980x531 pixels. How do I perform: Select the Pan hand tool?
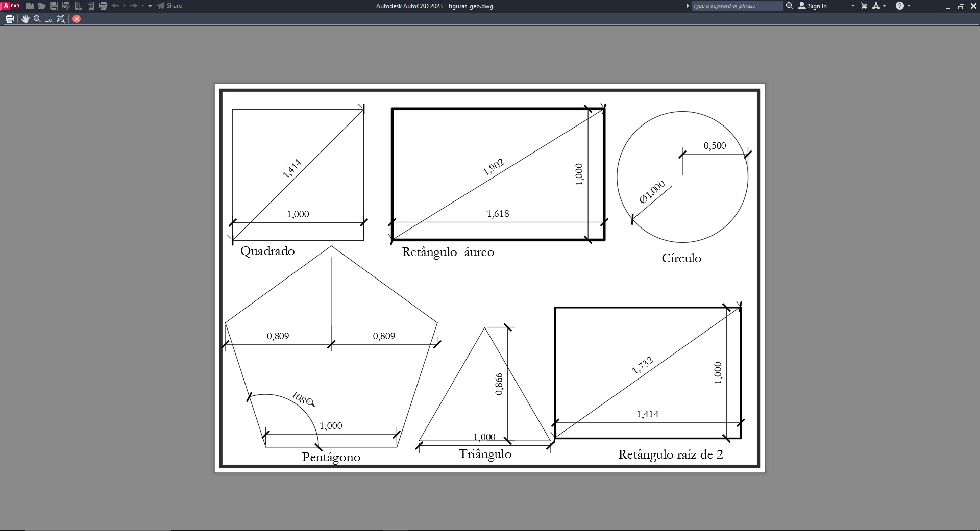point(26,19)
